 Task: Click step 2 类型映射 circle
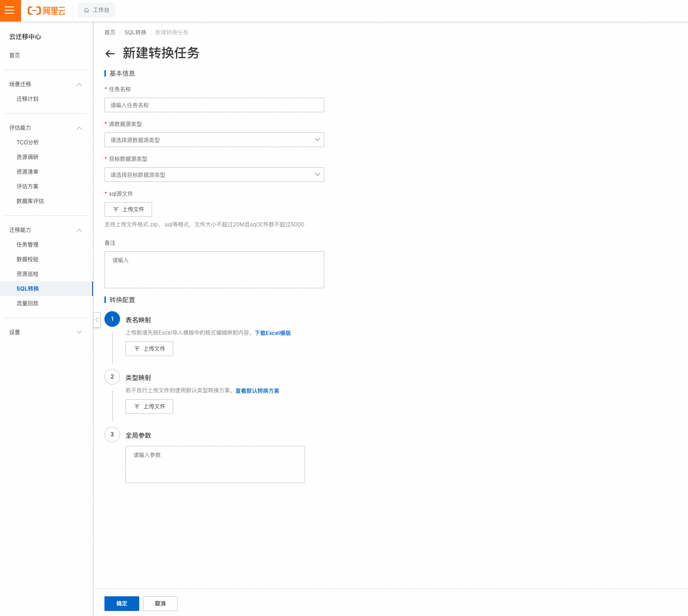(x=112, y=377)
